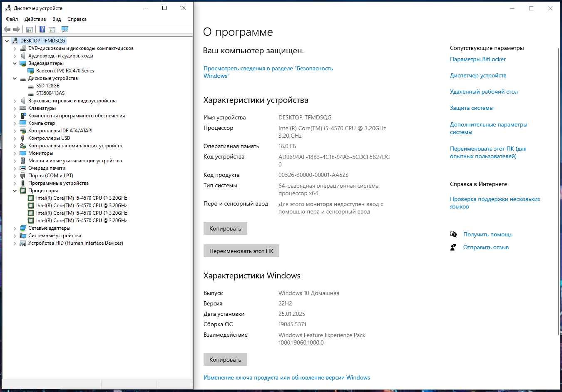Image resolution: width=562 pixels, height=392 pixels.
Task: Expand Звуковые, игровые и видеоустройства
Action: coord(15,101)
